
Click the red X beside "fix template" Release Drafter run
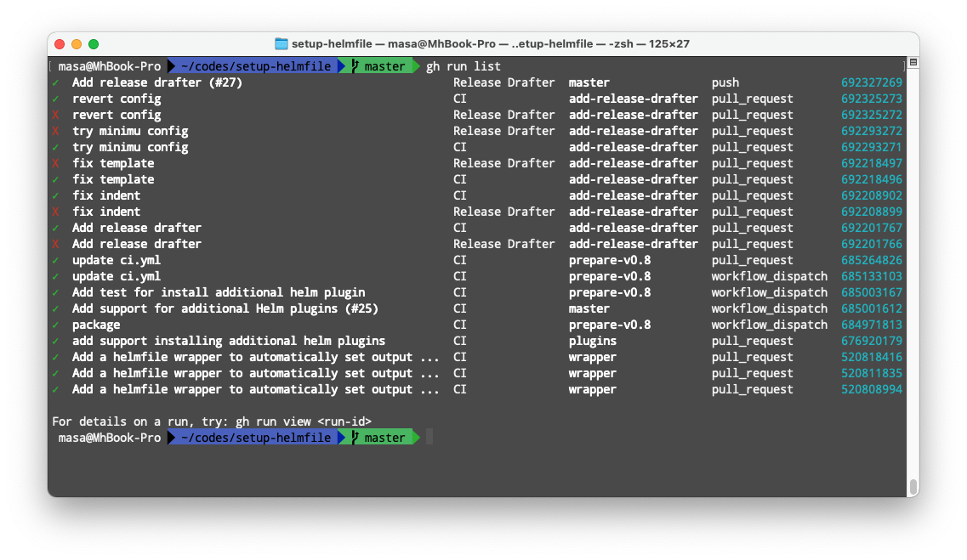tap(57, 162)
